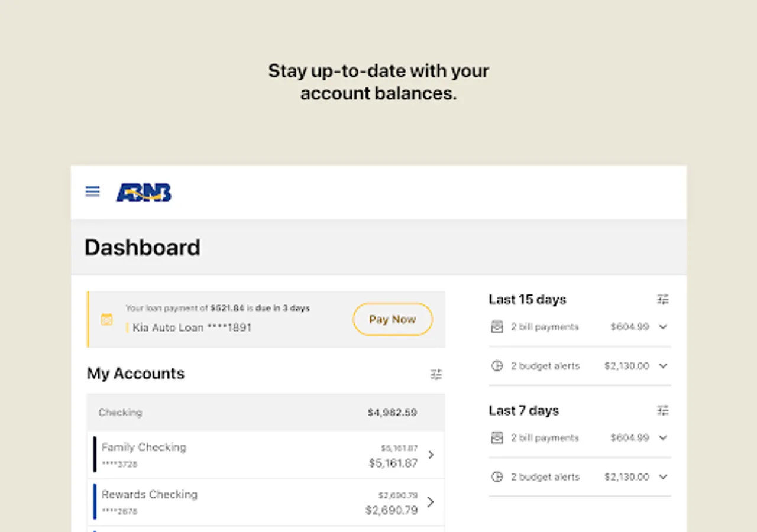
Task: Click budget alerts icon under Last 15 days
Action: (x=497, y=366)
